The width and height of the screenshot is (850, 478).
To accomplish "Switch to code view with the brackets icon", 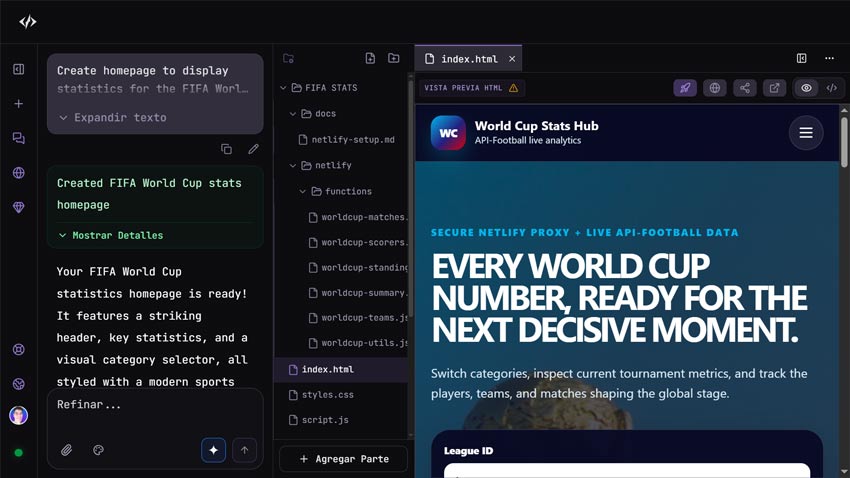I will click(x=832, y=88).
